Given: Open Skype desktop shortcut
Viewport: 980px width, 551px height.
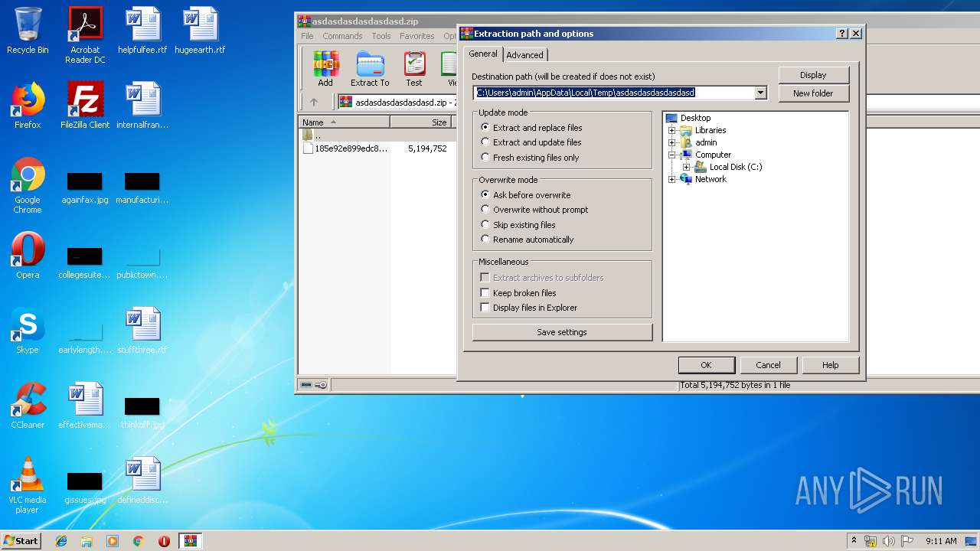Looking at the screenshot, I should pos(28,331).
